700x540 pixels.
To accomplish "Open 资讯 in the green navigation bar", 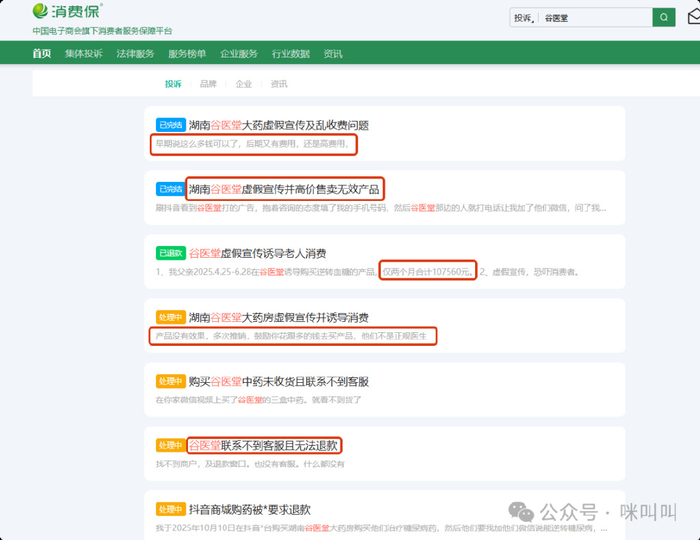I will (333, 54).
